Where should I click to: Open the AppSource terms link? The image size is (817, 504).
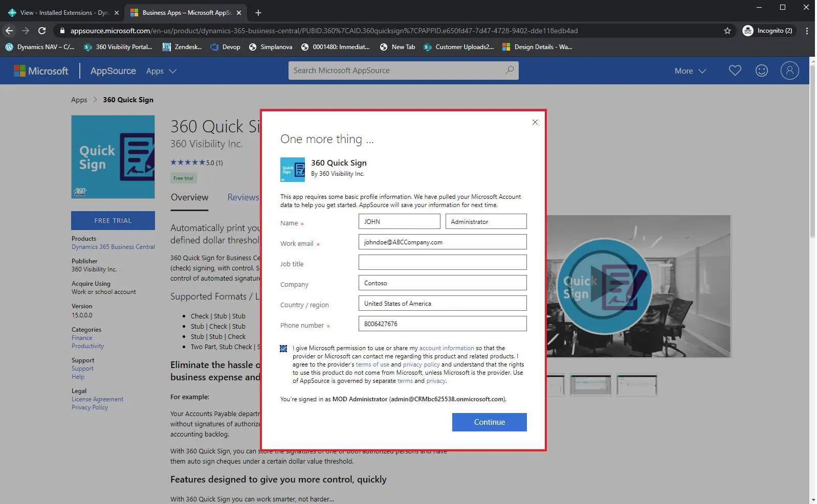[405, 381]
